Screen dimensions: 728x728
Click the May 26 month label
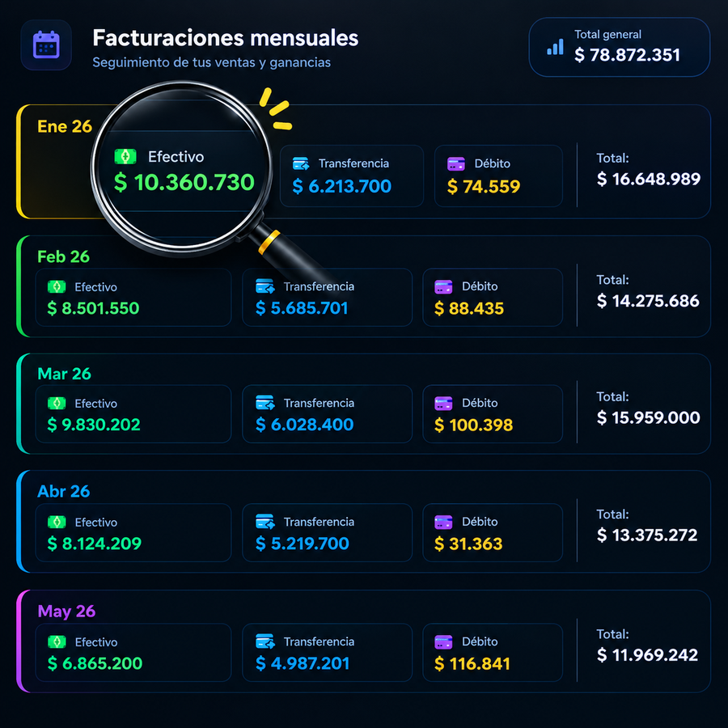tap(66, 611)
